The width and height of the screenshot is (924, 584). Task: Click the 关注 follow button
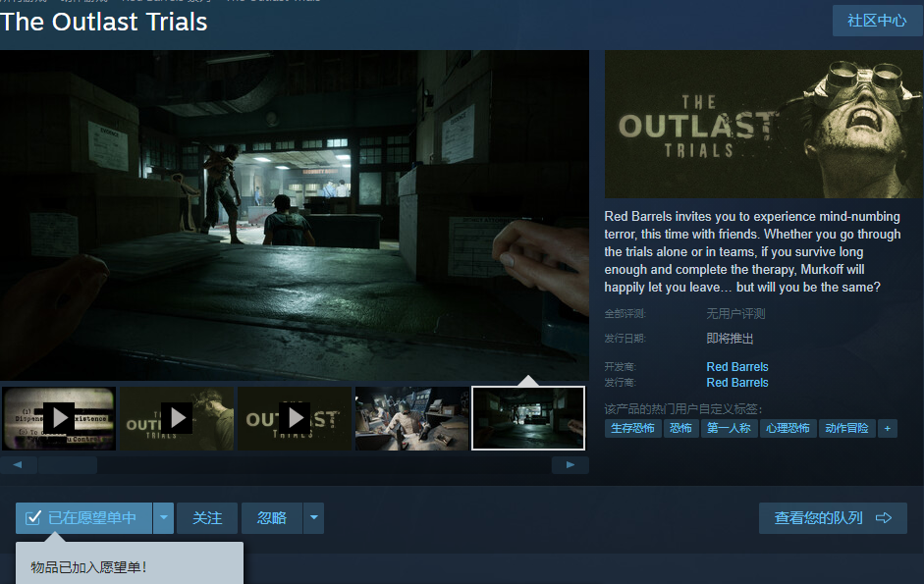click(x=207, y=518)
